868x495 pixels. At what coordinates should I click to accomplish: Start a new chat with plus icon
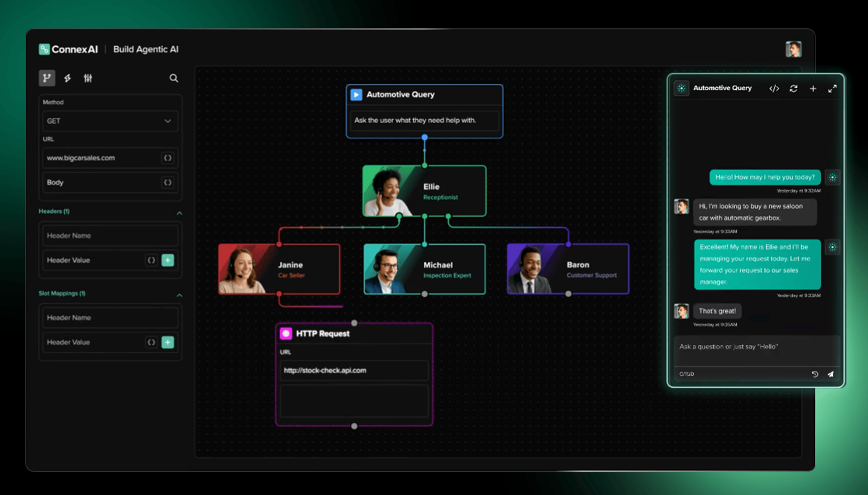pos(813,89)
